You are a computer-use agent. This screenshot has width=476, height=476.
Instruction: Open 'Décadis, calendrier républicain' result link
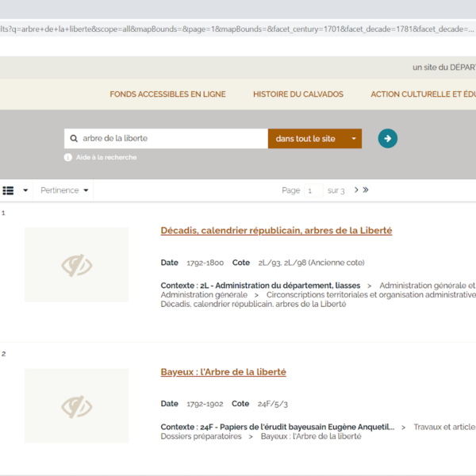[x=276, y=231]
